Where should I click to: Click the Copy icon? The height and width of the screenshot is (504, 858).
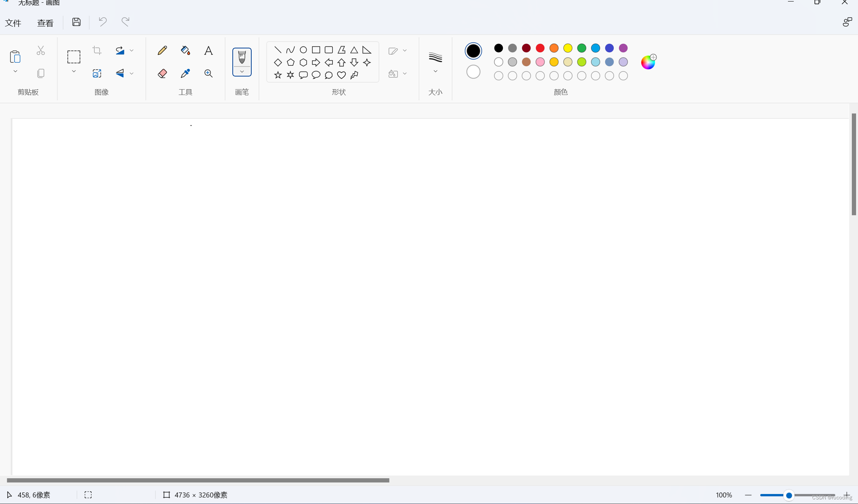point(41,73)
